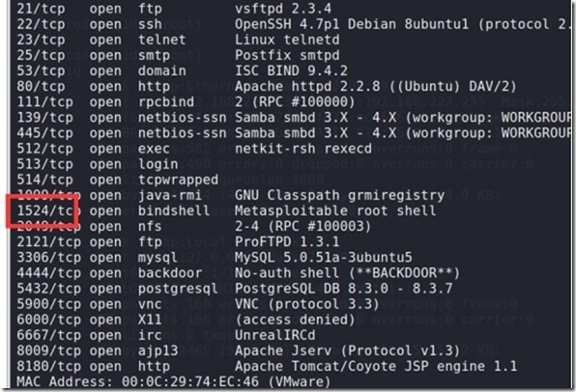The width and height of the screenshot is (576, 392).
Task: Click the rpcbind service name
Action: tap(166, 102)
